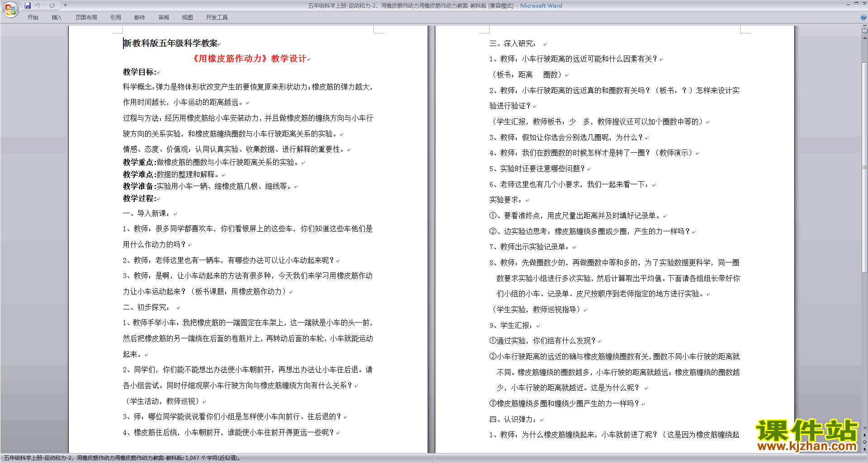Click the Next Page double-arrow button
Image resolution: width=868 pixels, height=463 pixels.
click(x=864, y=449)
